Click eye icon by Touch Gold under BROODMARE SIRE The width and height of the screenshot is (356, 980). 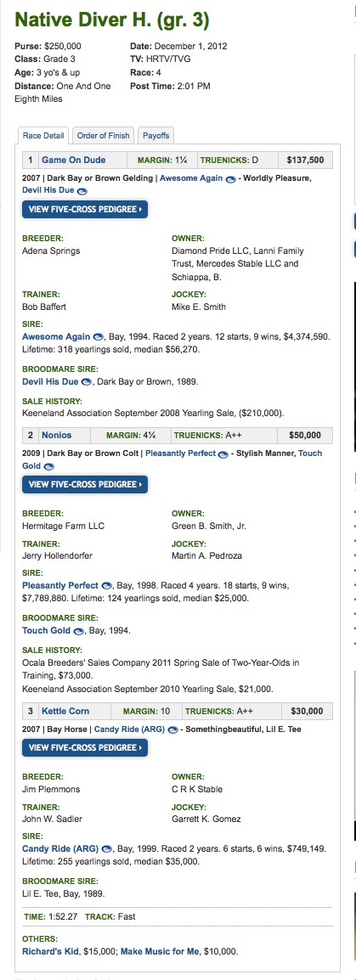point(79,631)
